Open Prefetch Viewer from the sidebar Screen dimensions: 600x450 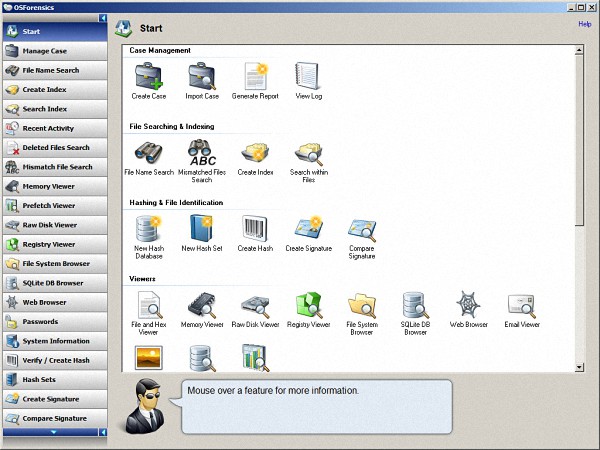coord(54,205)
